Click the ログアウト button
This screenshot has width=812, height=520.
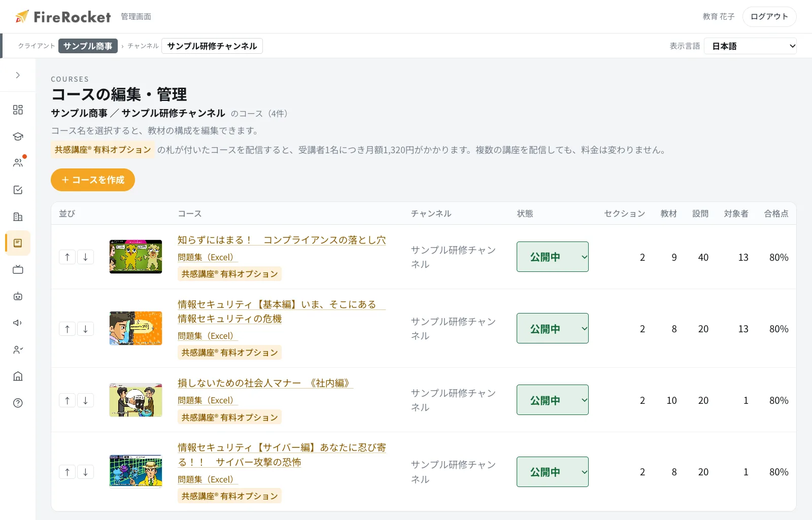click(x=769, y=17)
